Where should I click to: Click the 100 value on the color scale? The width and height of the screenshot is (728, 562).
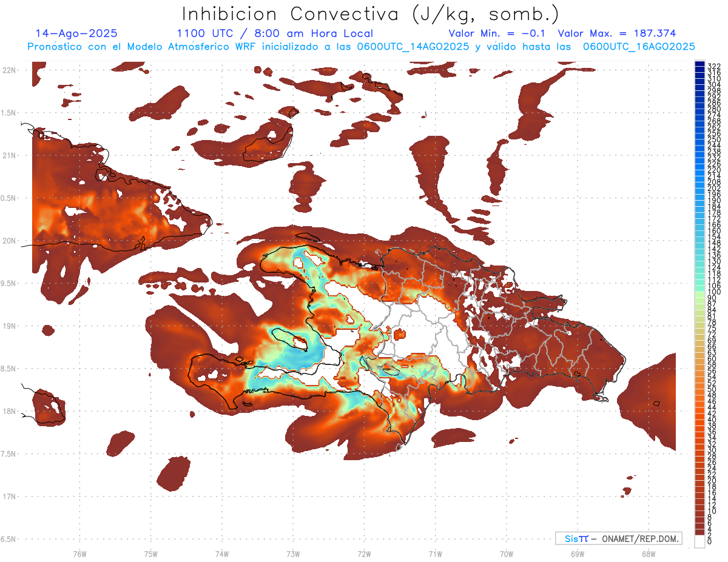pyautogui.click(x=713, y=292)
